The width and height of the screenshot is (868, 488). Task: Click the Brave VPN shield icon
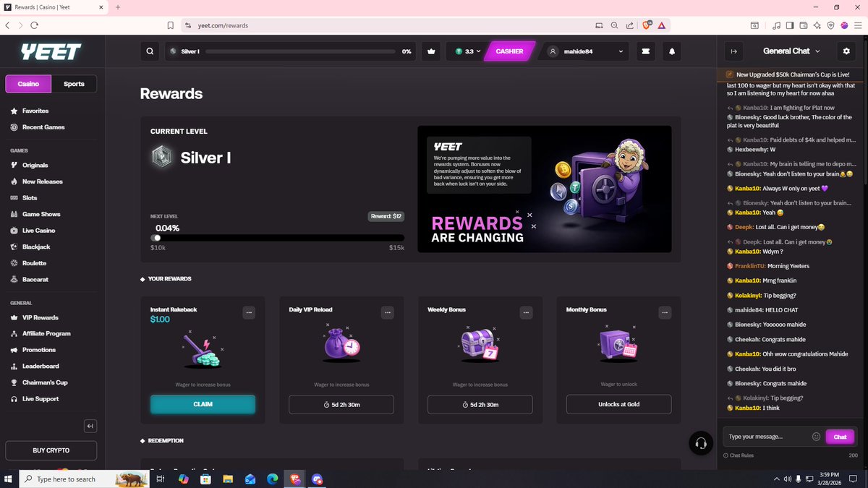(830, 25)
